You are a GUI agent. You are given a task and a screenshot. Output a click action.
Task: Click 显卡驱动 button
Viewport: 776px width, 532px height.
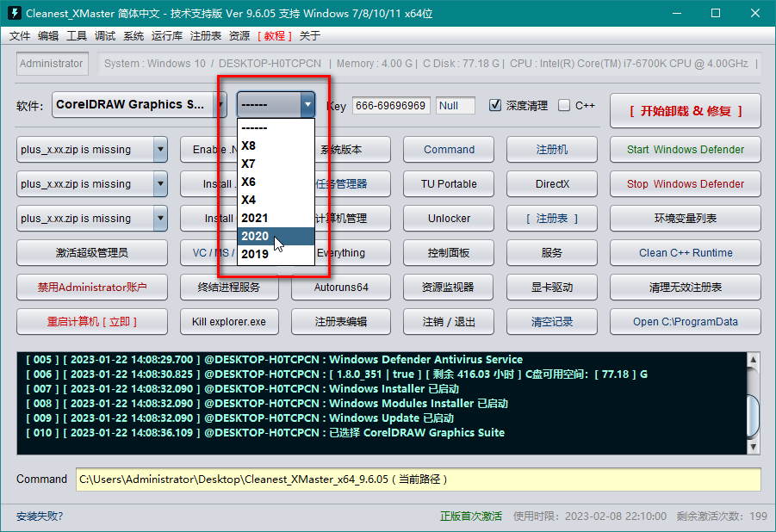pos(552,287)
